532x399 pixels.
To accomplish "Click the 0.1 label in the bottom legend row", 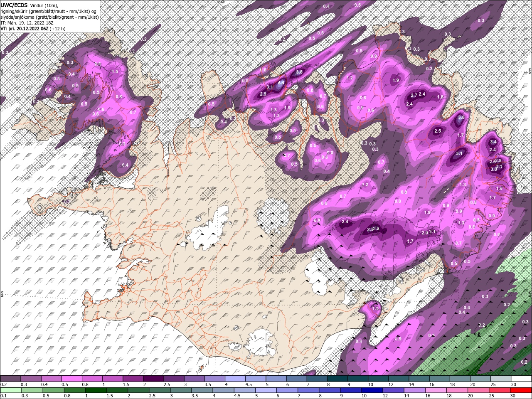I will click(4, 396).
